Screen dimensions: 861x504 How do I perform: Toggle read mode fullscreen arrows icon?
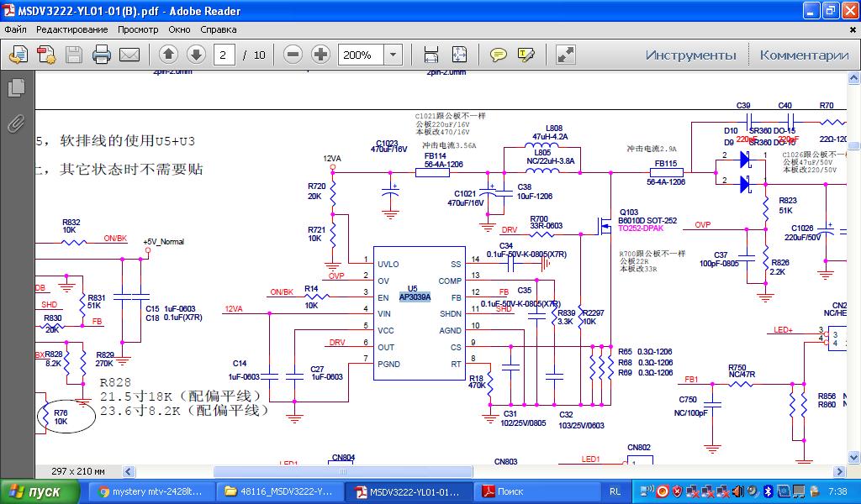pos(566,55)
